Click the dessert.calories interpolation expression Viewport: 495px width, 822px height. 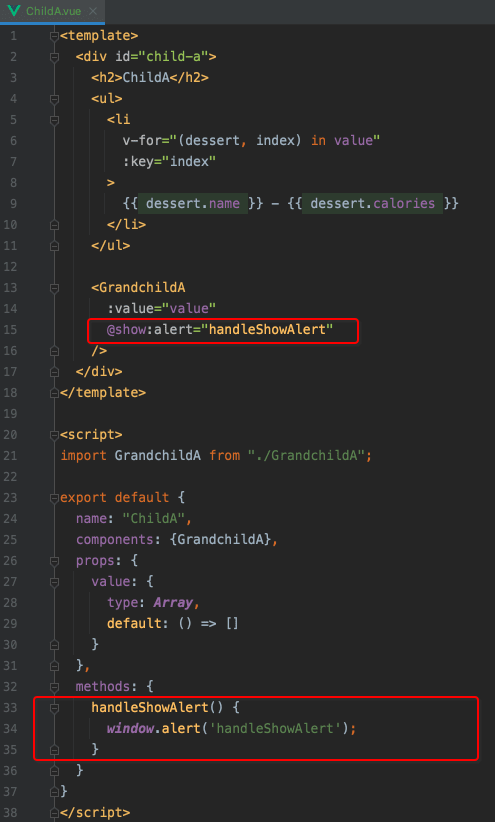click(373, 203)
